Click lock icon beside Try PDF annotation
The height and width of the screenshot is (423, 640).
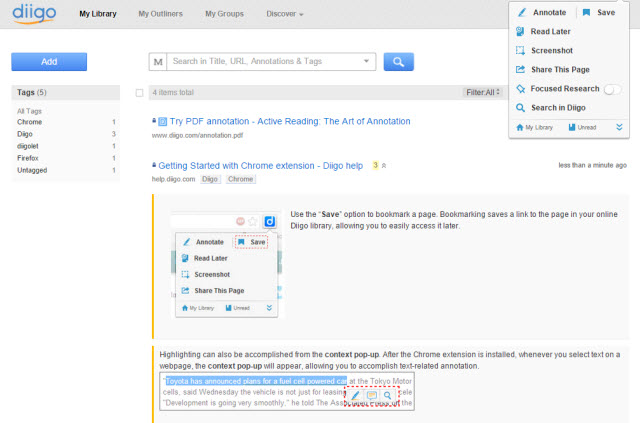coord(154,120)
